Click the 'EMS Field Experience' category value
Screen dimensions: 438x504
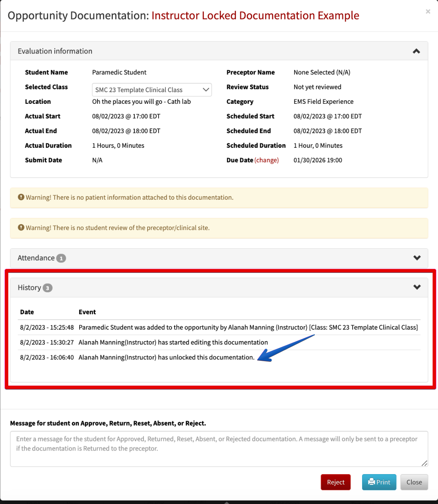point(324,101)
